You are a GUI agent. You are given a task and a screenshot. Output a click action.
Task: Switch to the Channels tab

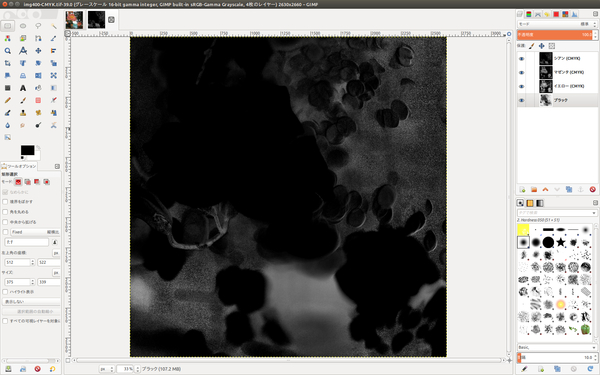528,14
